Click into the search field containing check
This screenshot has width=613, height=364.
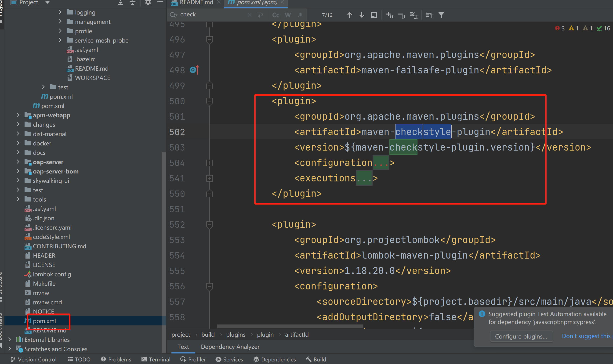[x=211, y=15]
